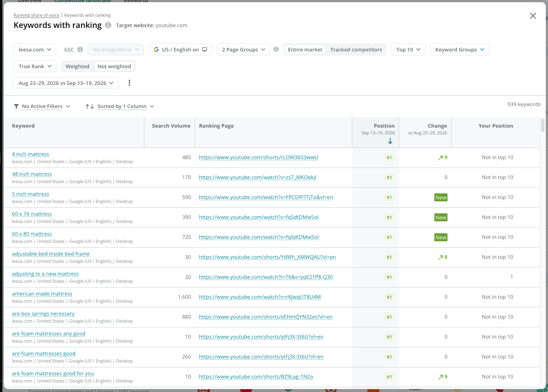Click the 1,600 search volume value
Viewport: 548px width, 392px height.
point(184,297)
